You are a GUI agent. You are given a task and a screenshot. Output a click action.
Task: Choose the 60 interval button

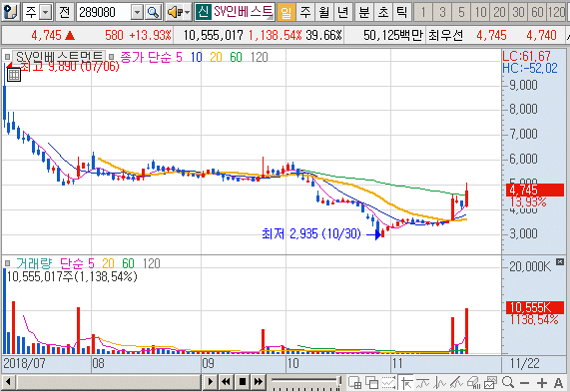(536, 12)
